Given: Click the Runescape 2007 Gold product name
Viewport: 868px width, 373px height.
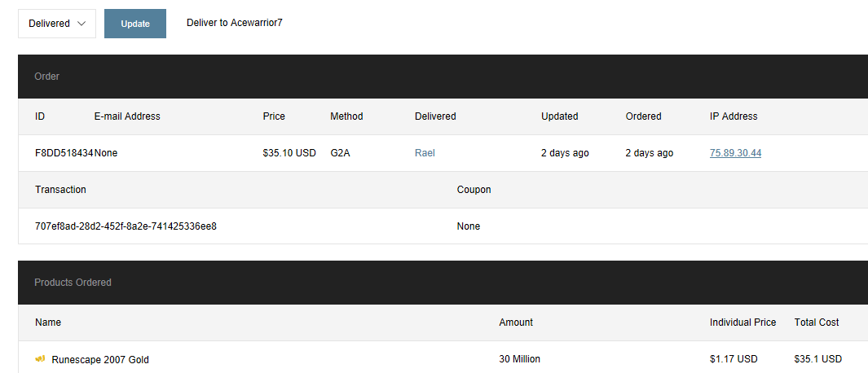Looking at the screenshot, I should coord(100,359).
